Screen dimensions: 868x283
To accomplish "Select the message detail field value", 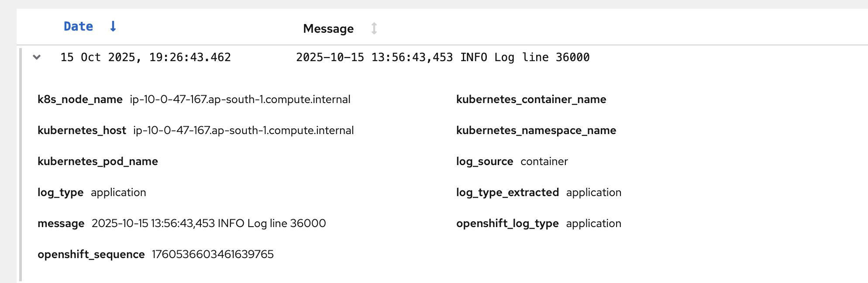I will tap(209, 224).
